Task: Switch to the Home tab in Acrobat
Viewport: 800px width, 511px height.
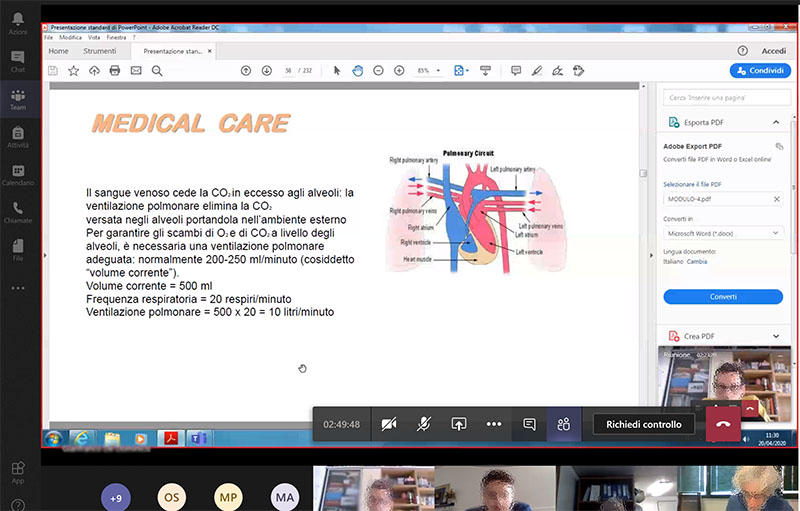Action: pos(59,51)
